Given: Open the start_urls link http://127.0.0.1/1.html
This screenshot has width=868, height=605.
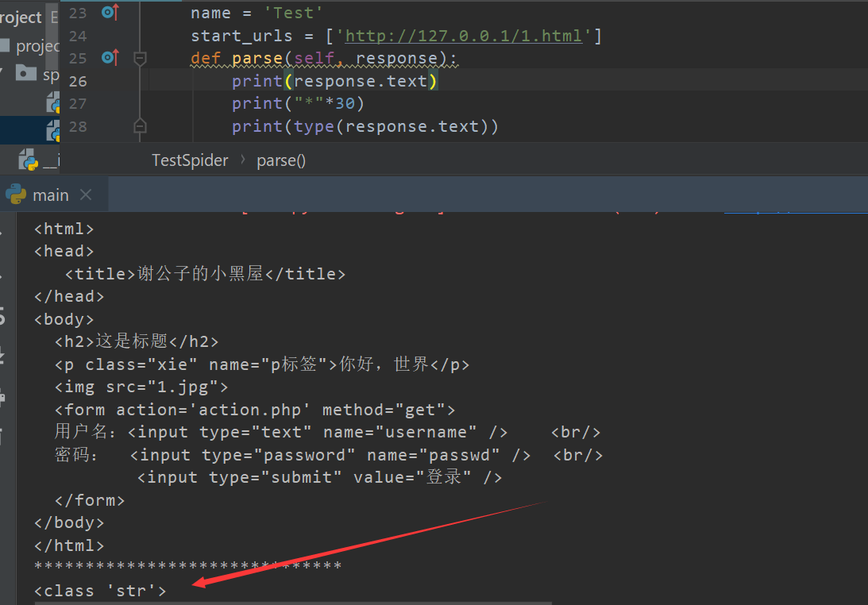Looking at the screenshot, I should point(463,36).
